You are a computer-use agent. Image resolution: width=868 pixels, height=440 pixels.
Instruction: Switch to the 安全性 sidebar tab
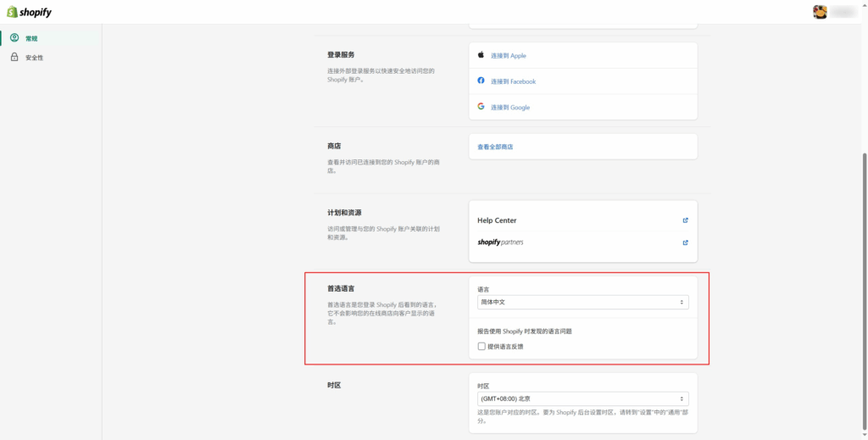pyautogui.click(x=34, y=58)
